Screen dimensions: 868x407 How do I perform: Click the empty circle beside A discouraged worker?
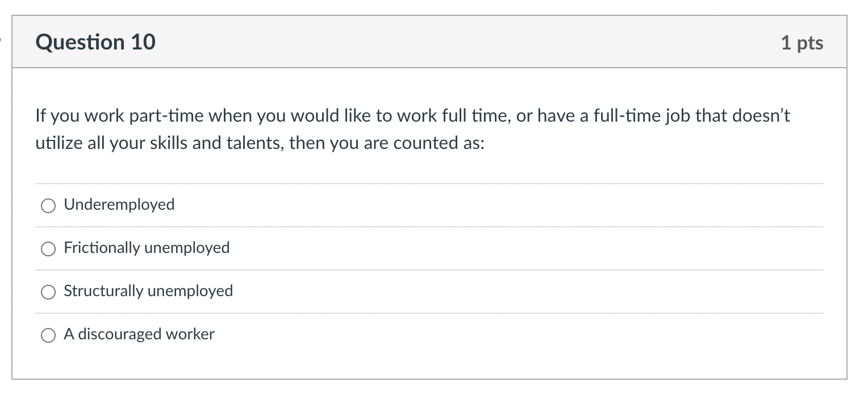pos(48,335)
